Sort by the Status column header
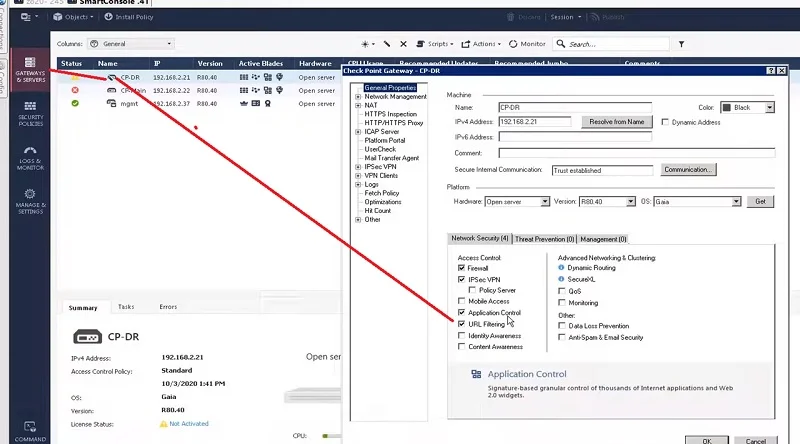The height and width of the screenshot is (444, 800). pos(71,63)
